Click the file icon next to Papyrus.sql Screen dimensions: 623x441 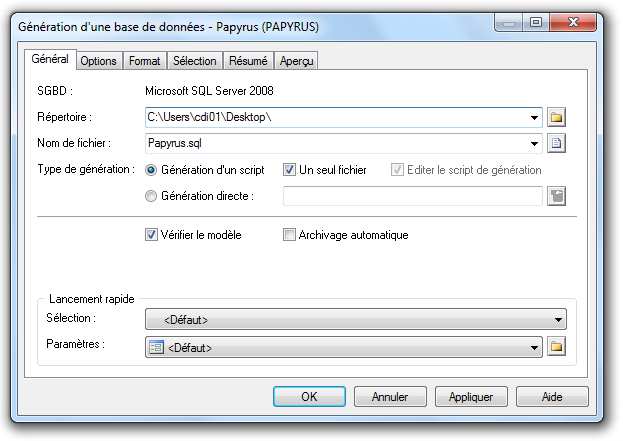coord(557,143)
